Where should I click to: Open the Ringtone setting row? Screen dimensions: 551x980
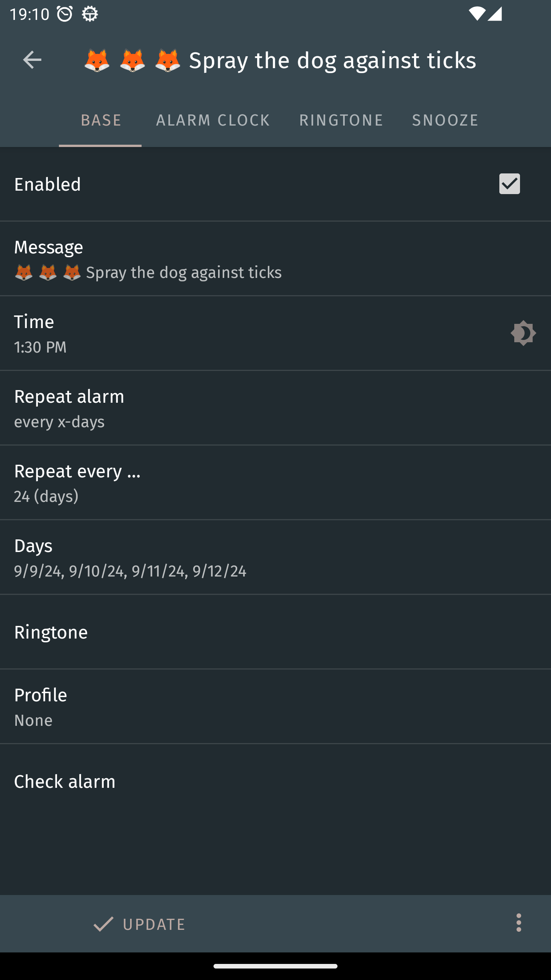pyautogui.click(x=275, y=632)
